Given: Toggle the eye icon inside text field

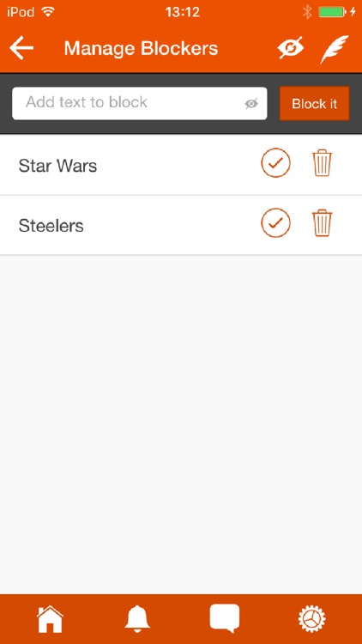Looking at the screenshot, I should point(251,104).
